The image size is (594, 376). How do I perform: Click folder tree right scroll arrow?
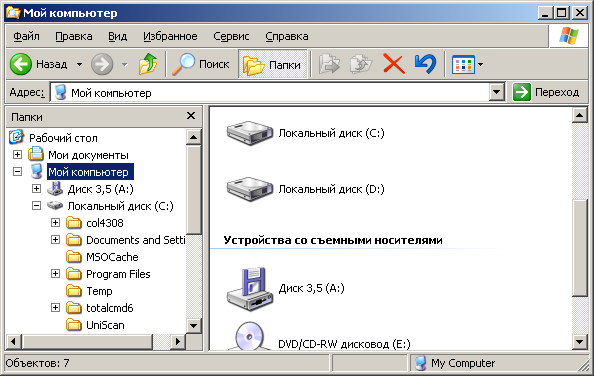(178, 342)
